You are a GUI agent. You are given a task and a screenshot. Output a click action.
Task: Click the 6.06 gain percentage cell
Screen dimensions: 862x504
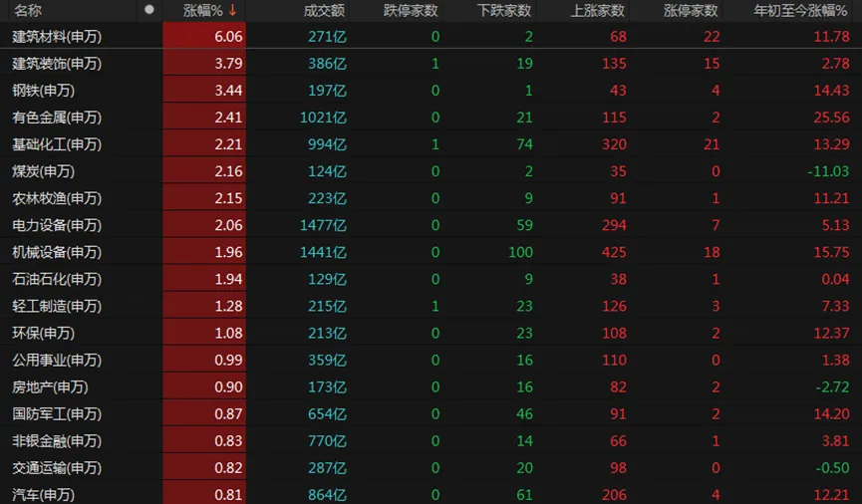(x=204, y=36)
